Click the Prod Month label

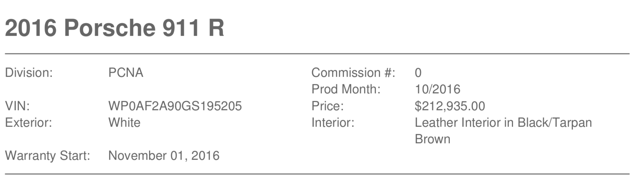coord(346,89)
